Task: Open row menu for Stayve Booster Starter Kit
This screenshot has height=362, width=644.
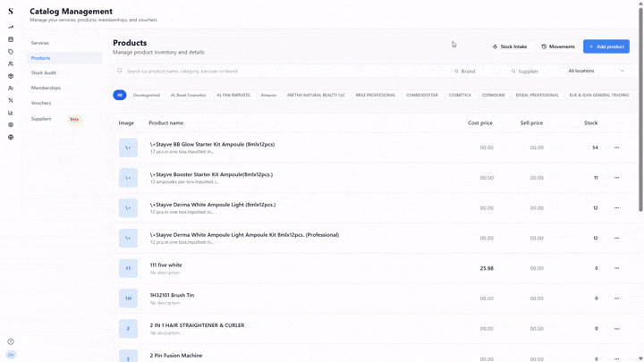Action: 616,178
